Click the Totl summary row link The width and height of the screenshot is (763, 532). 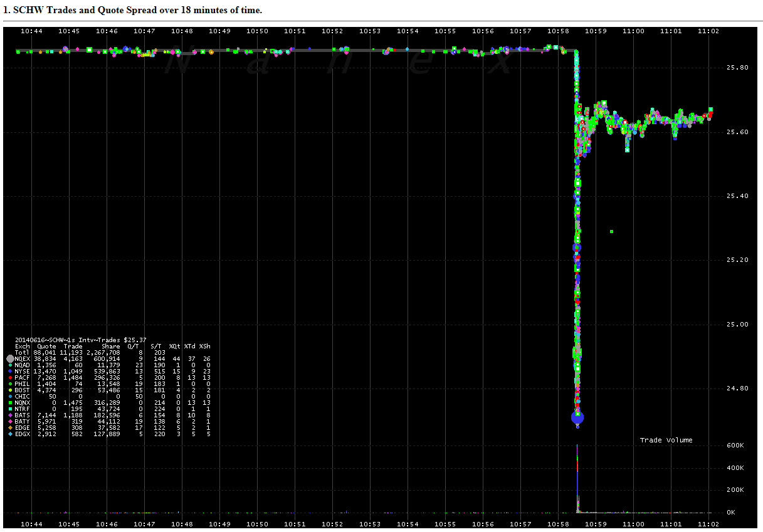(23, 352)
